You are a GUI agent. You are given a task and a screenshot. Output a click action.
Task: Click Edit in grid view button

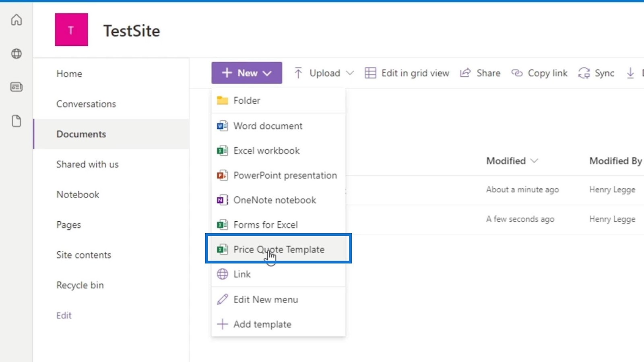tap(407, 73)
